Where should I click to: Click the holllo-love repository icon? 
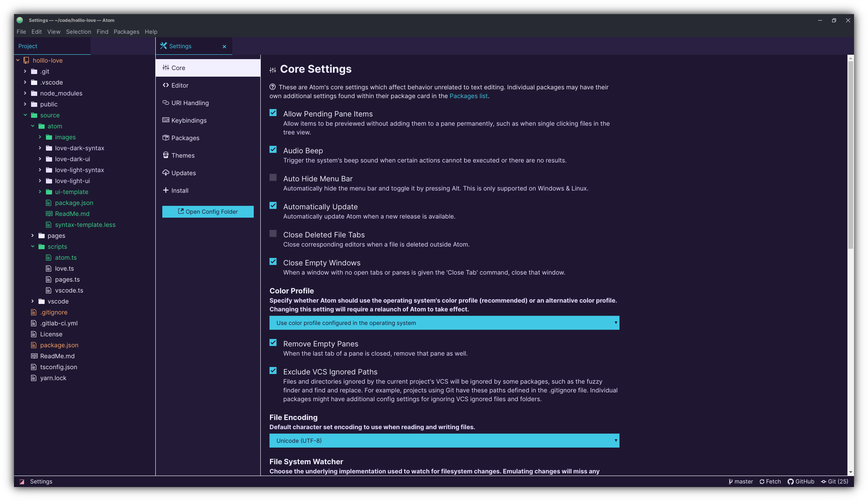pos(26,60)
